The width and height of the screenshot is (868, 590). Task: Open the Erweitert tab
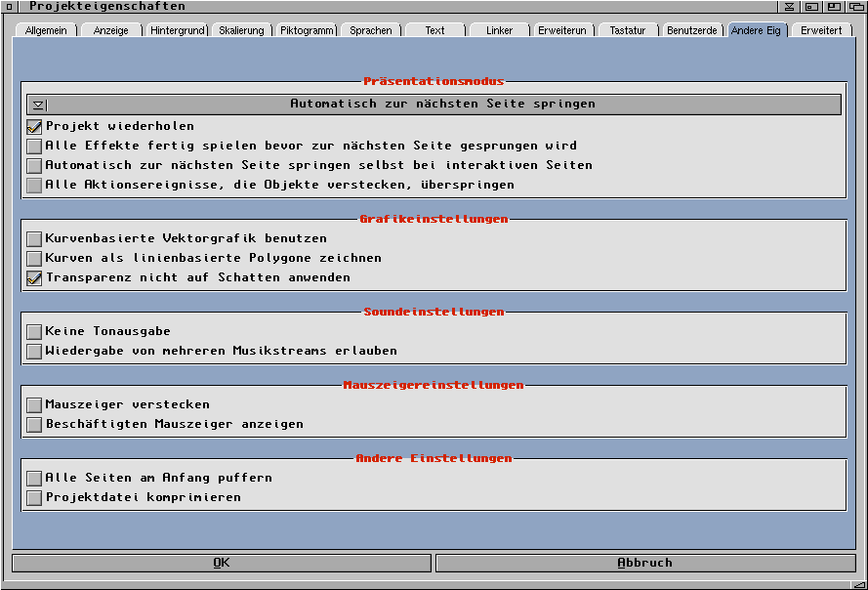[x=821, y=30]
